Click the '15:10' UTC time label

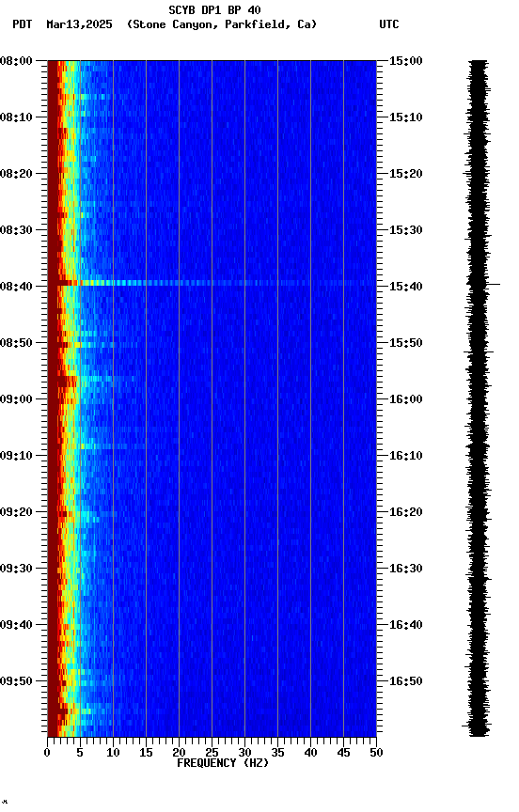click(x=406, y=117)
